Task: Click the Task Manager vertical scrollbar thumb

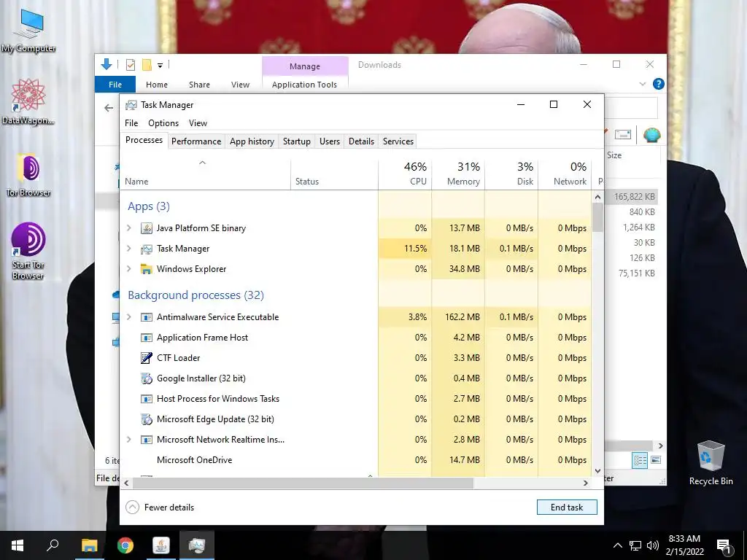Action: click(x=597, y=217)
